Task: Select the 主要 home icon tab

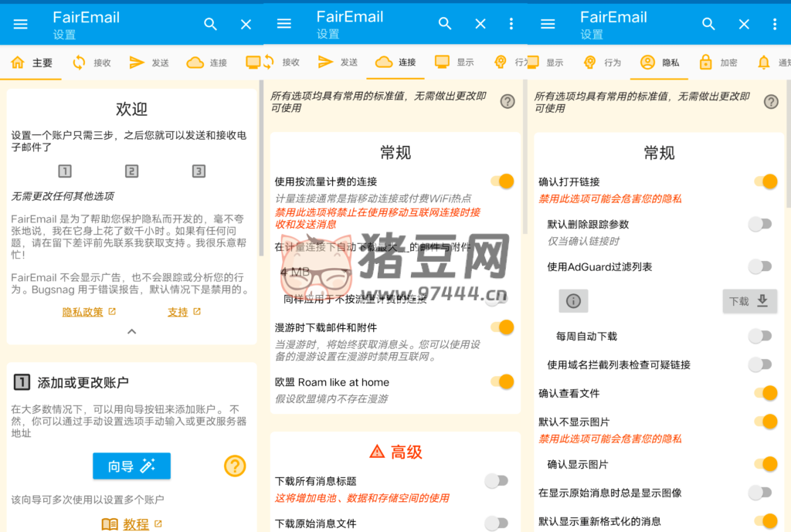Action: tap(18, 63)
